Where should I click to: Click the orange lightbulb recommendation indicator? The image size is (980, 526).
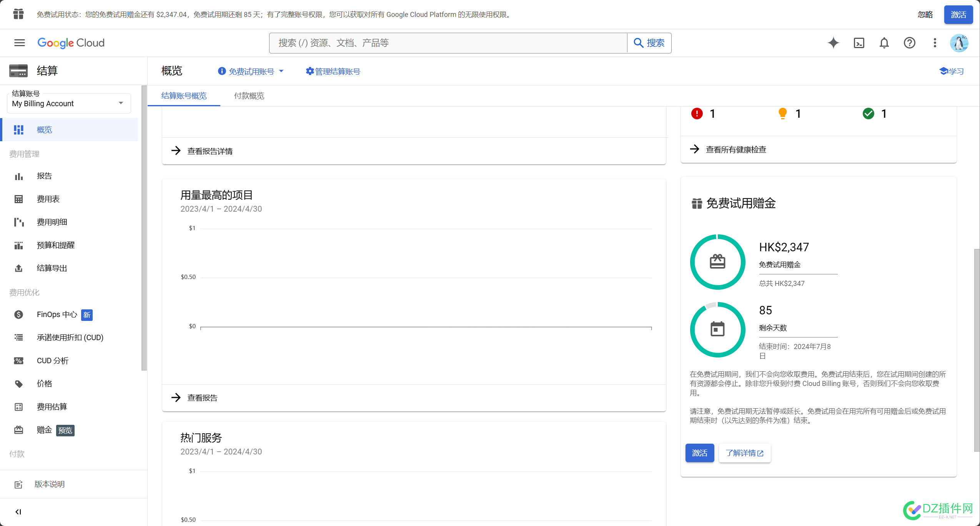click(x=782, y=114)
